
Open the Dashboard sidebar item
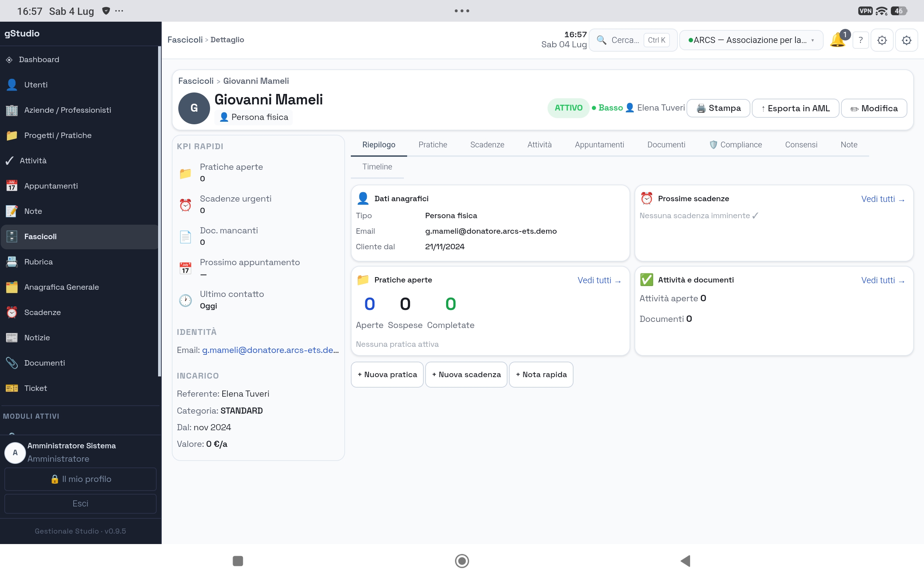coord(79,59)
